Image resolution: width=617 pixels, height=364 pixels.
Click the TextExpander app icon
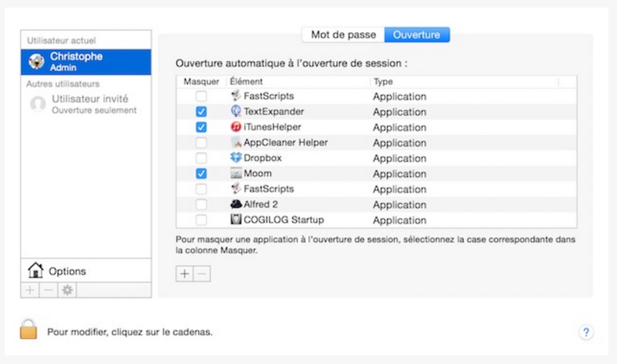236,112
